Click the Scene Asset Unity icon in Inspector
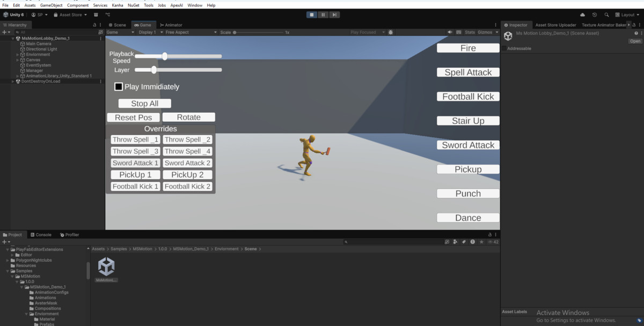 (x=508, y=36)
